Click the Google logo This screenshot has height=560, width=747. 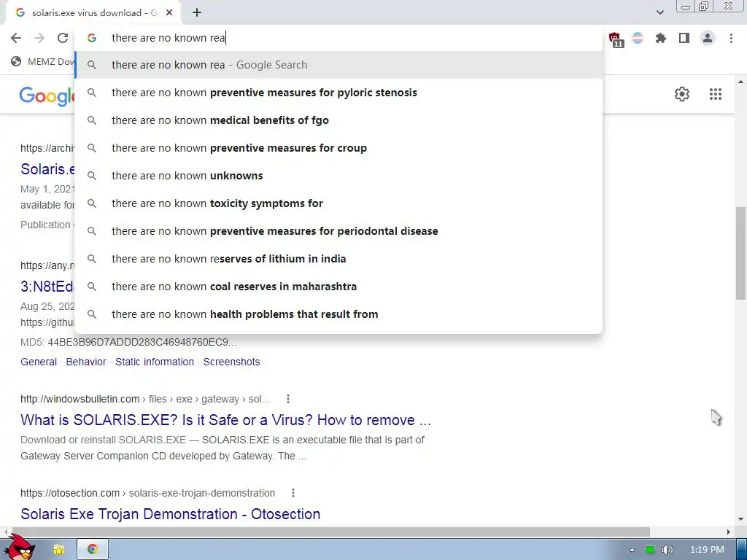click(47, 96)
